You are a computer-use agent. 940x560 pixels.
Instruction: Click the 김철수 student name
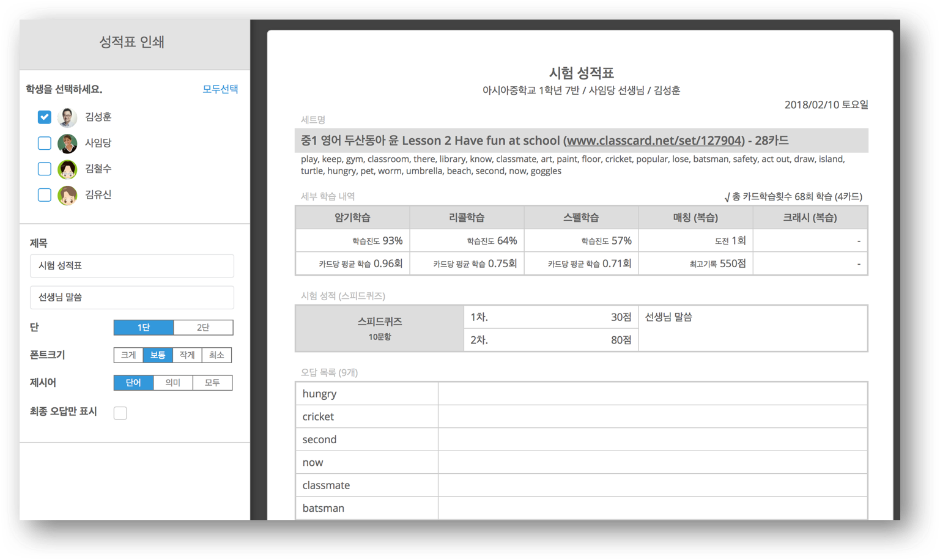point(98,169)
